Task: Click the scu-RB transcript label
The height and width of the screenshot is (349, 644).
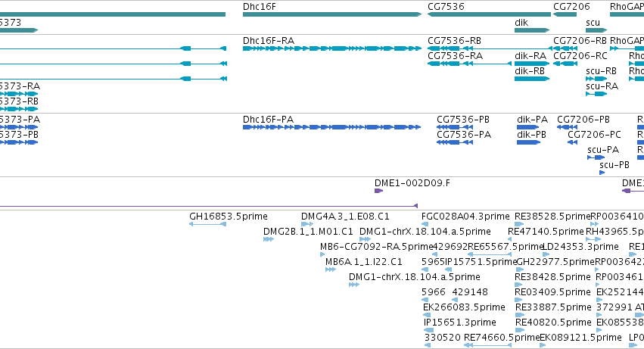Action: point(601,70)
